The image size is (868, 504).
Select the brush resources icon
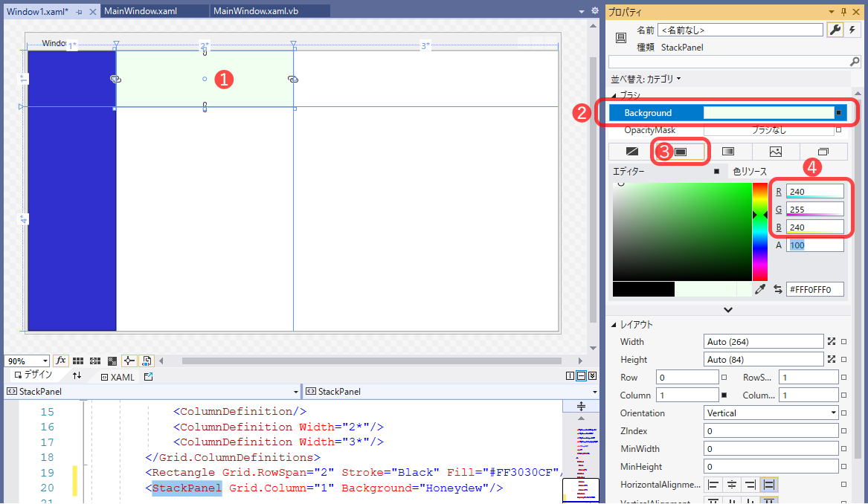[x=823, y=152]
